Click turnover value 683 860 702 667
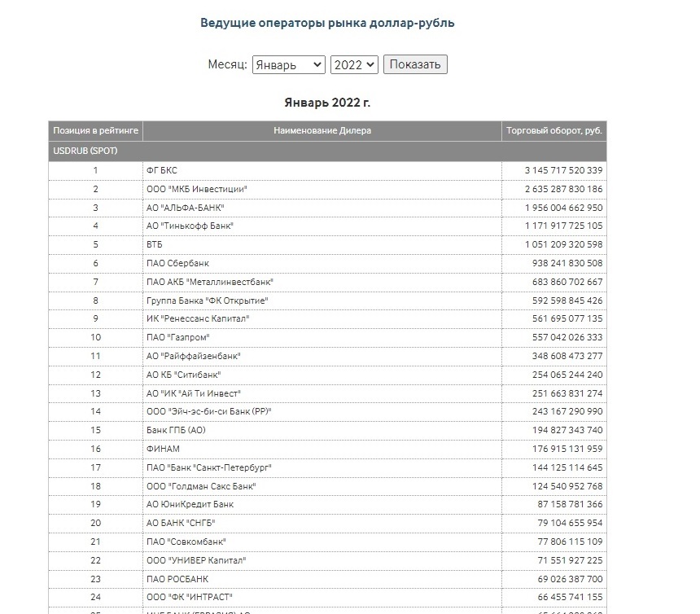700x614 pixels. (x=567, y=283)
